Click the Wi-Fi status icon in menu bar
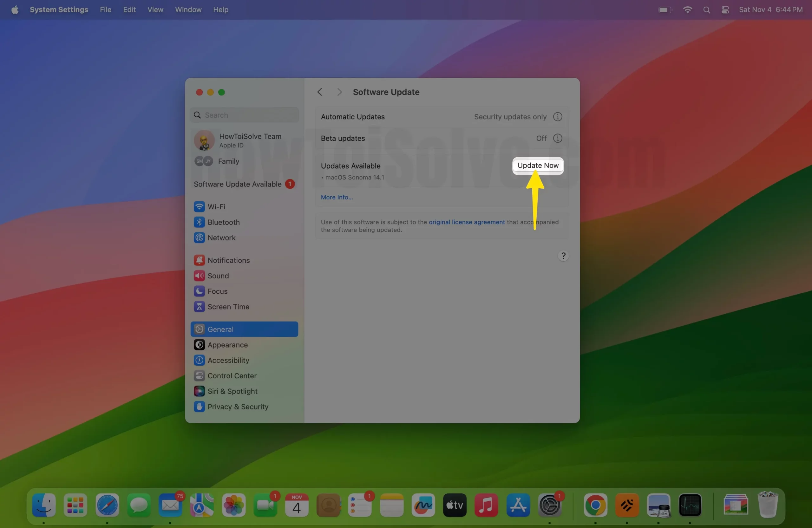Image resolution: width=812 pixels, height=528 pixels. [687, 10]
